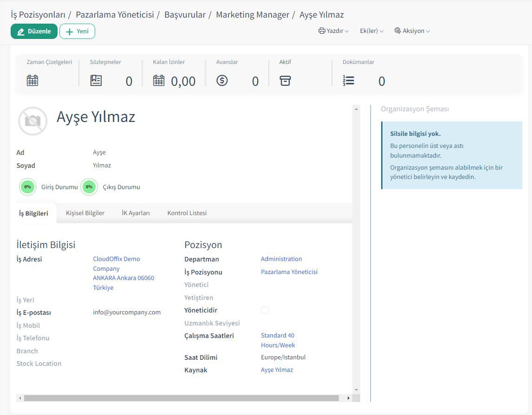Expand the Ek(ler) dropdown
Viewport: 532px width, 415px height.
click(x=371, y=31)
